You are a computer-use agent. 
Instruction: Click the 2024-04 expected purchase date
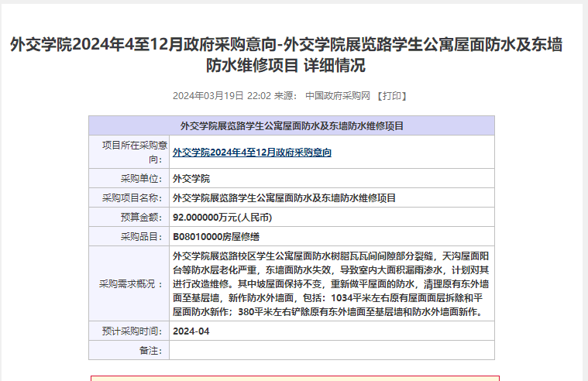191,331
